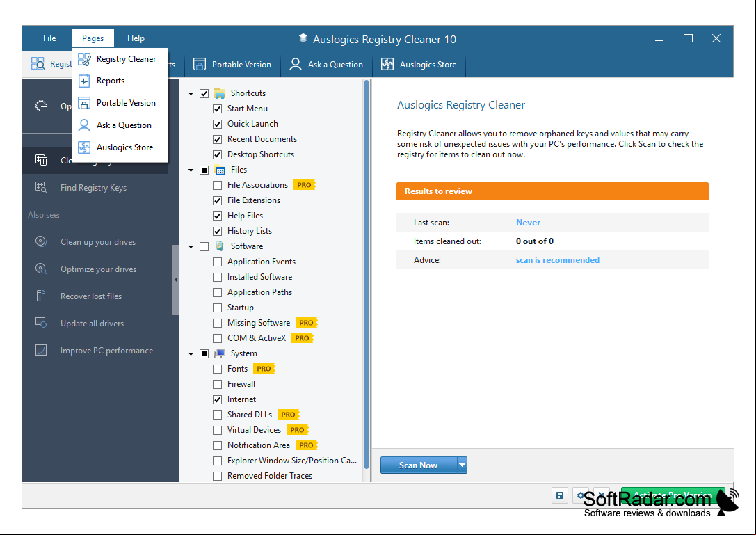The height and width of the screenshot is (535, 756).
Task: Click the '0 out of 0' items value
Action: [x=535, y=241]
